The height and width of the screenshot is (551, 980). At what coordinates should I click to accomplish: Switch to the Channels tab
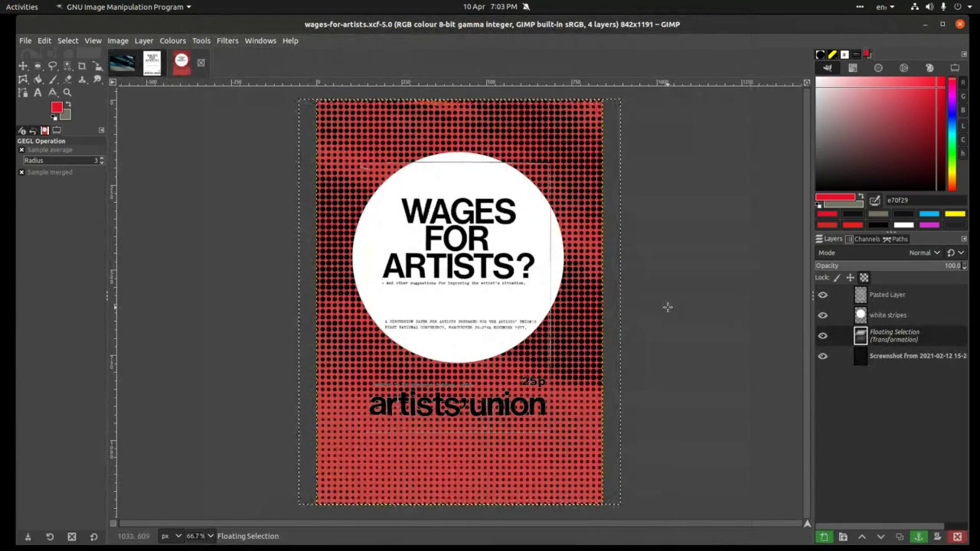[863, 239]
